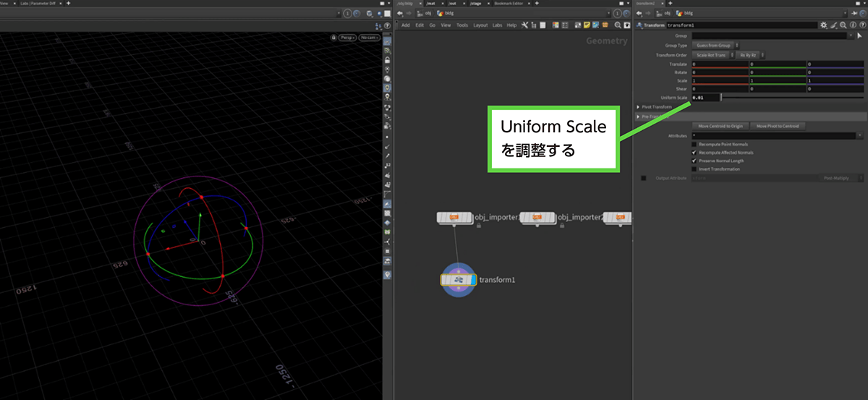Click the back arrow in network editor path bar
The width and height of the screenshot is (868, 400).
click(400, 13)
